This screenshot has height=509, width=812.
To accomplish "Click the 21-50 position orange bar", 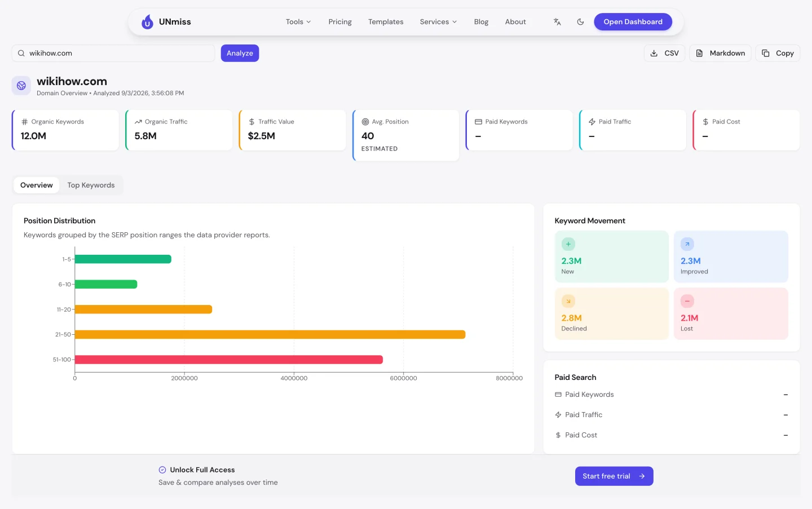I will [x=270, y=335].
